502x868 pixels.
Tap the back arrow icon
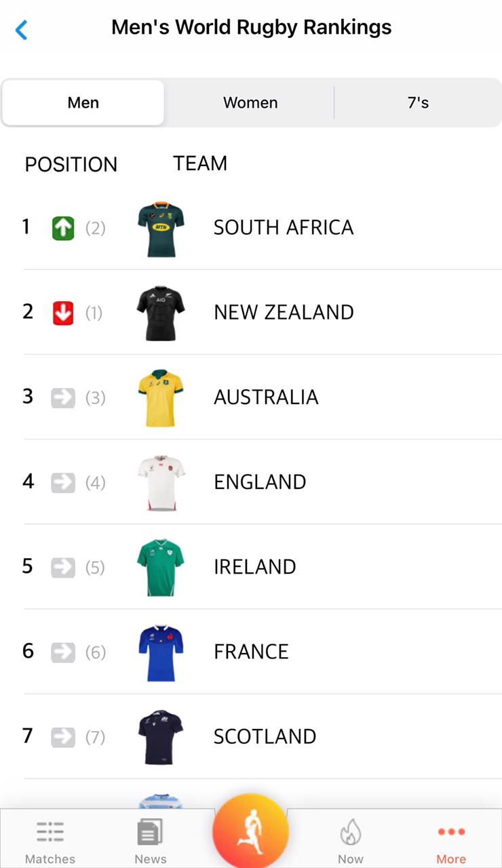click(x=22, y=30)
